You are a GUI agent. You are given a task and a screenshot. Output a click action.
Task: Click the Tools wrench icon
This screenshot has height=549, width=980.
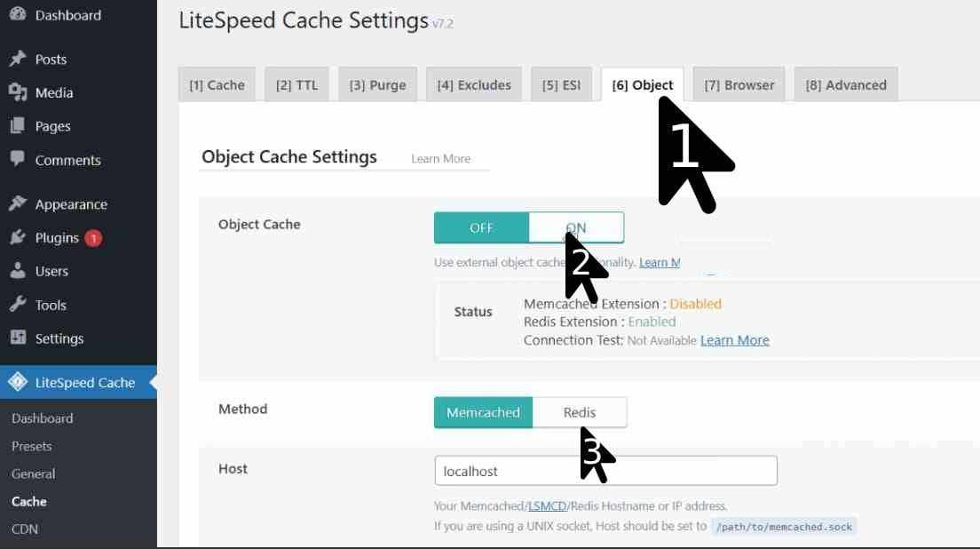[17, 305]
